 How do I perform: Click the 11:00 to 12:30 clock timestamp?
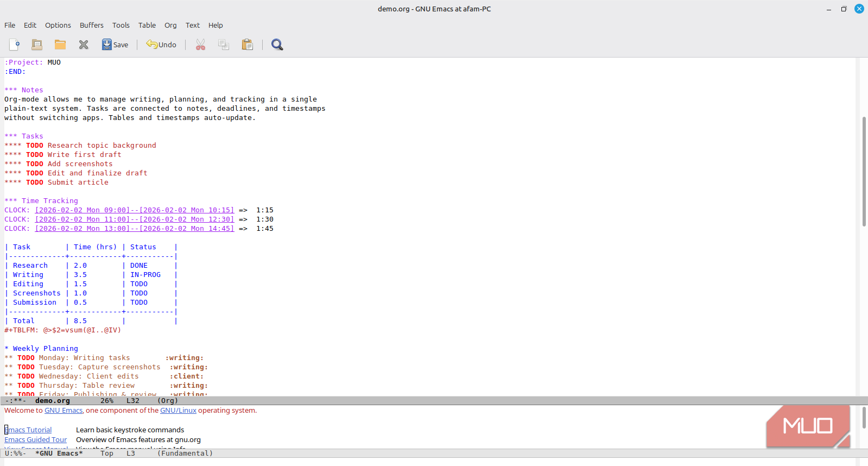coord(135,219)
